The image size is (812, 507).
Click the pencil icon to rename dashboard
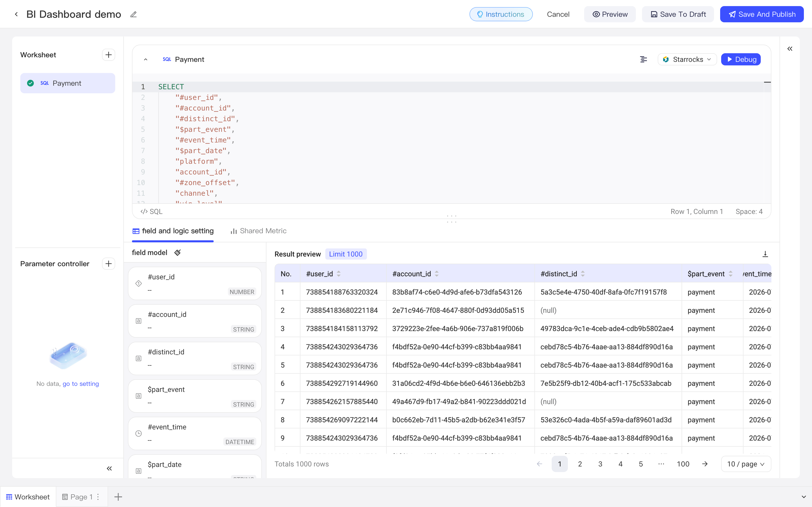click(x=133, y=14)
